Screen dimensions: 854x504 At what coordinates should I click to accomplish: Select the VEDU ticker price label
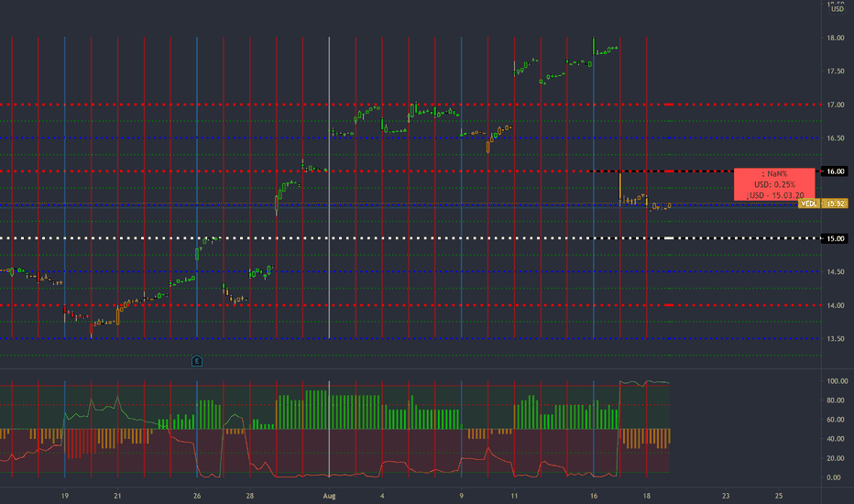(x=809, y=203)
